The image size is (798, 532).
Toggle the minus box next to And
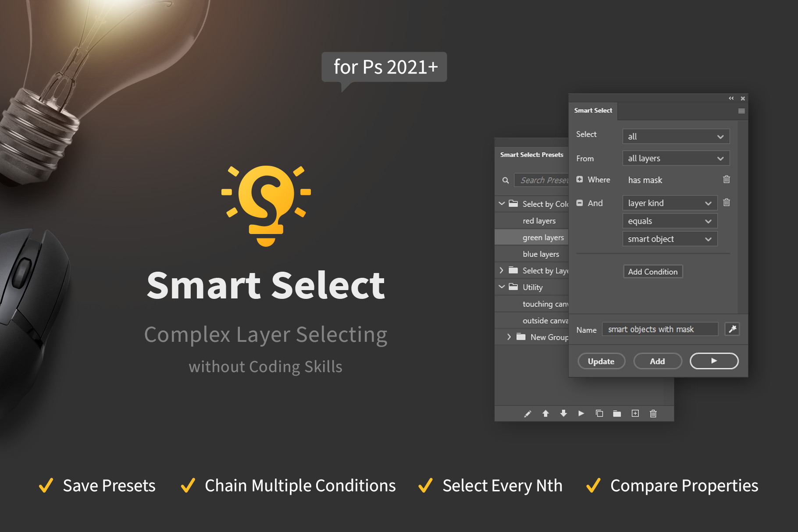click(x=580, y=203)
